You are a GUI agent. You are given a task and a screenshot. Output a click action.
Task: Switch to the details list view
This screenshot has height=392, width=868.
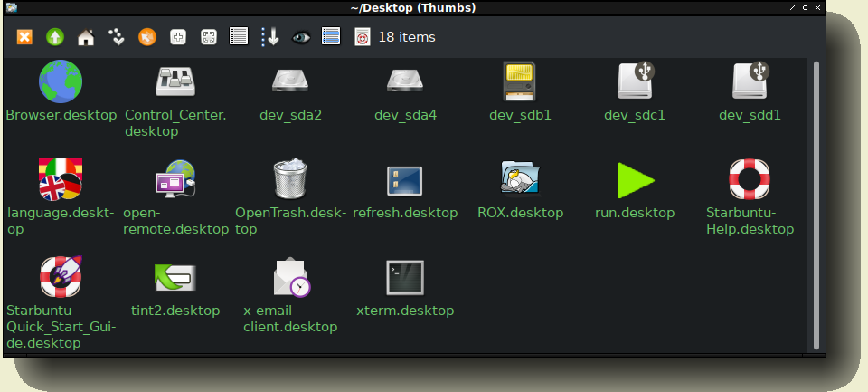[x=240, y=37]
